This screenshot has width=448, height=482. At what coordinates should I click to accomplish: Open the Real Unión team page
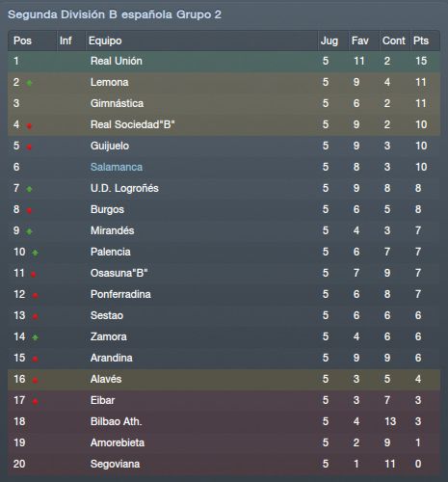(x=117, y=61)
